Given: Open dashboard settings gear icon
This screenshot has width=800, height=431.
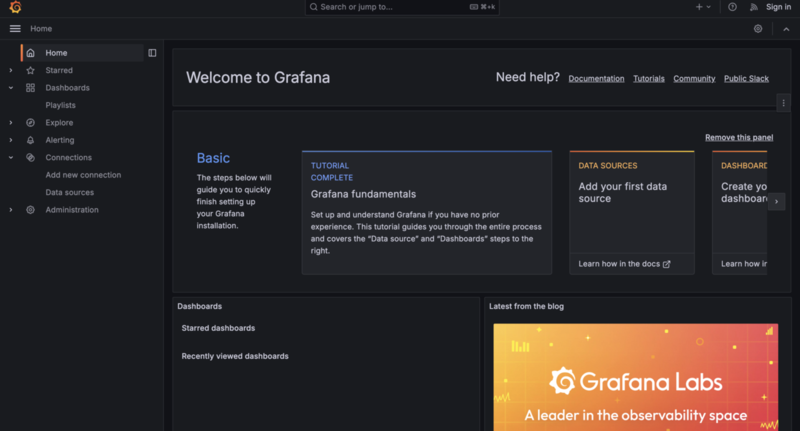Looking at the screenshot, I should pos(758,29).
